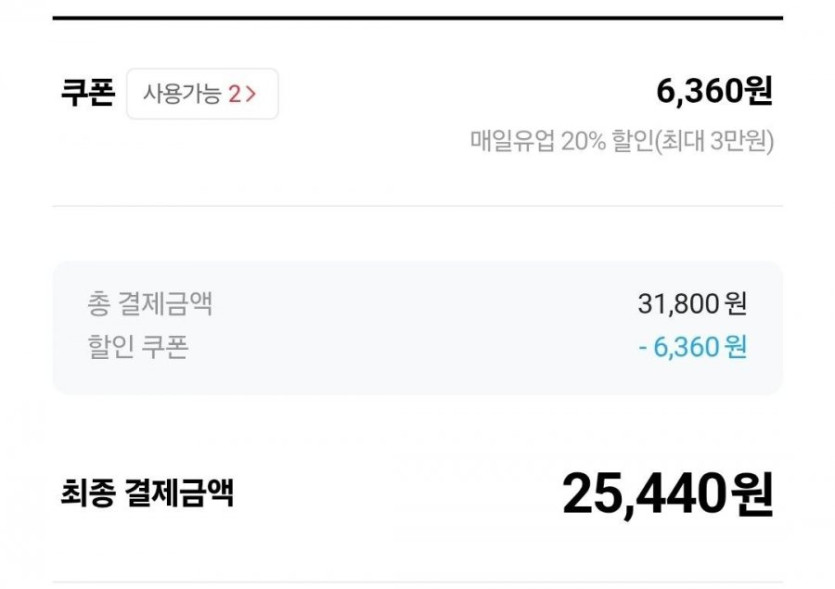This screenshot has height=589, width=835.
Task: Click the red number 2 coupon count
Action: (234, 95)
